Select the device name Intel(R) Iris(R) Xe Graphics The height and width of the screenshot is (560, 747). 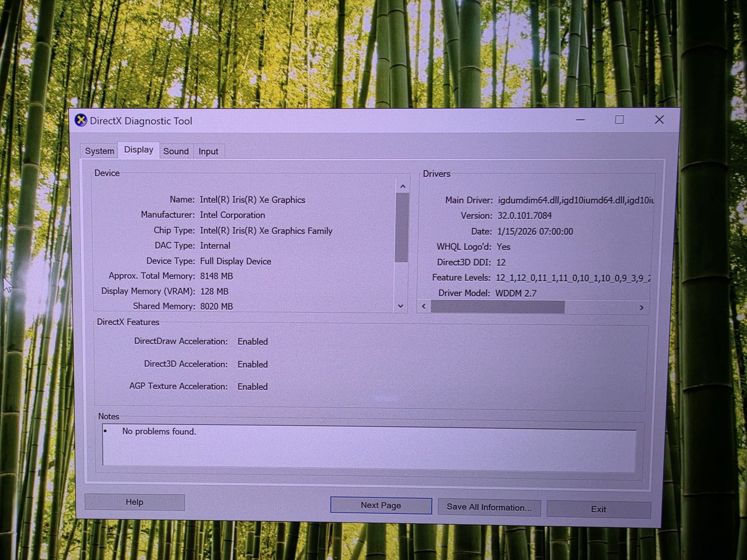point(252,200)
